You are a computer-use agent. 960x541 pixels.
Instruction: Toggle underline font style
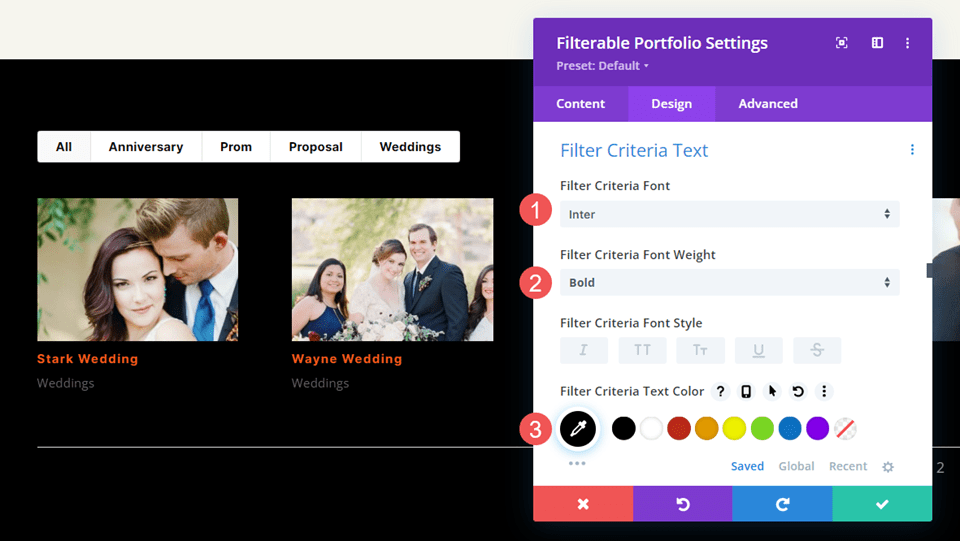759,350
